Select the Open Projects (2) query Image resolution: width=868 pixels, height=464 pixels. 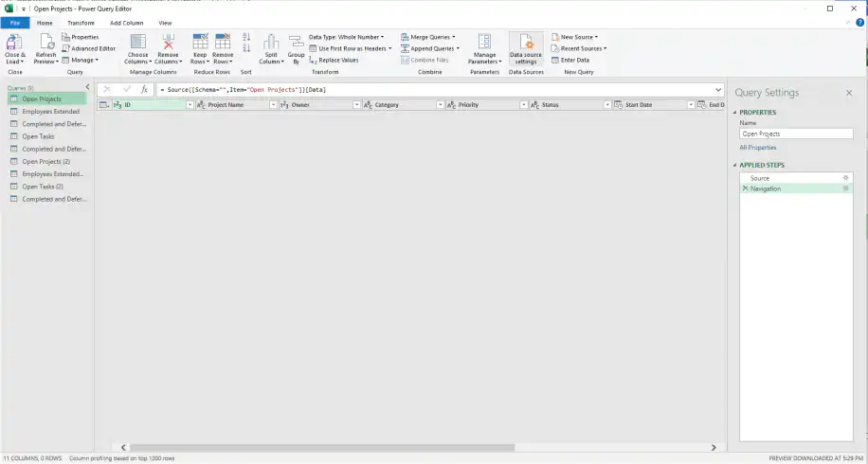[47, 162]
